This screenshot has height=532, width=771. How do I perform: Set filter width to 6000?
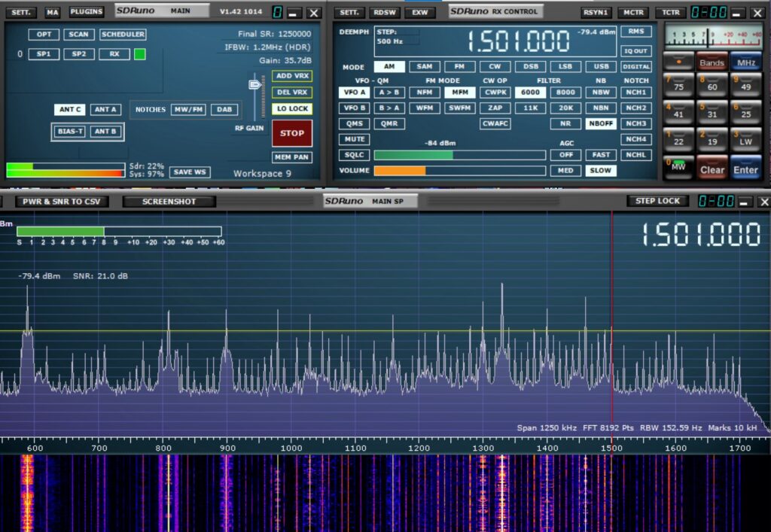pyautogui.click(x=530, y=92)
